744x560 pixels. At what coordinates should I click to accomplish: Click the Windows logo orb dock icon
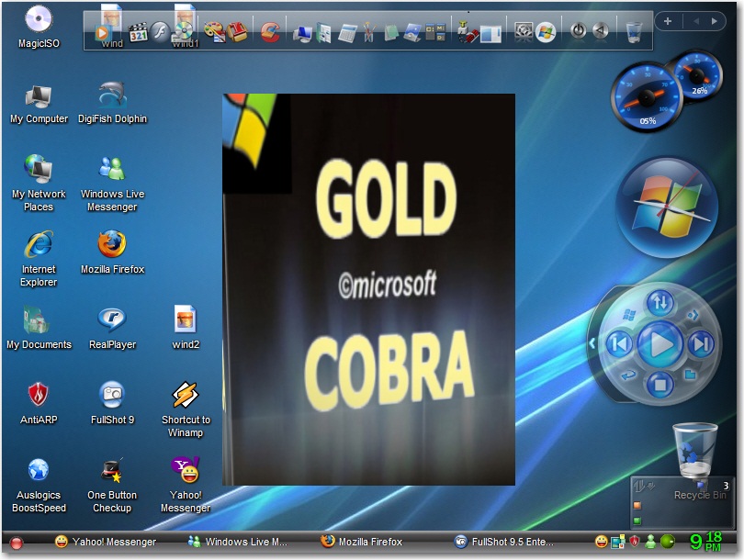(x=546, y=32)
